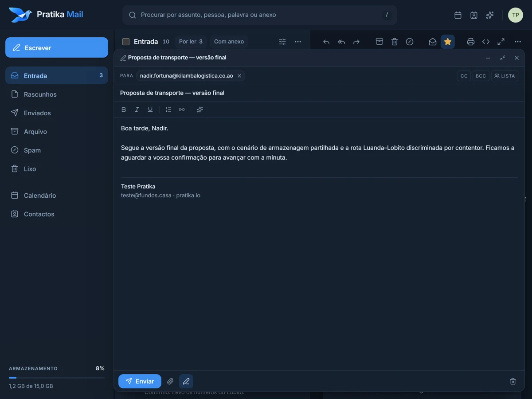The height and width of the screenshot is (399, 532).
Task: Open the list filter sliders icon
Action: tap(282, 42)
